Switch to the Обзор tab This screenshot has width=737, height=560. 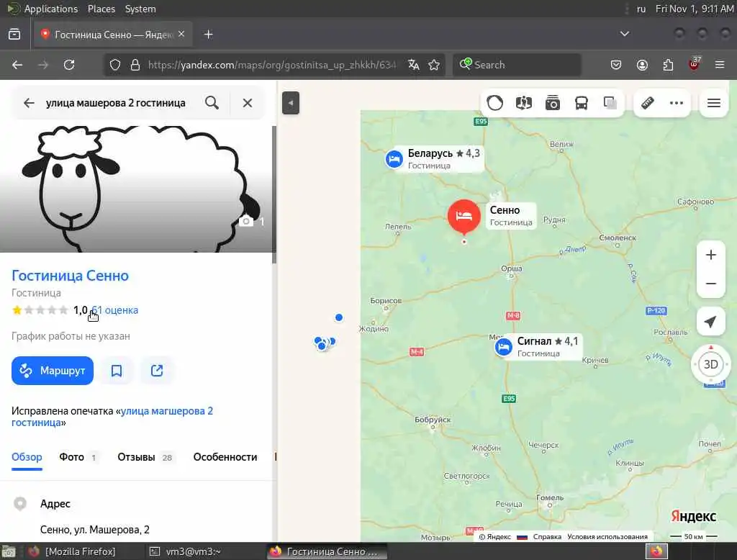click(27, 457)
